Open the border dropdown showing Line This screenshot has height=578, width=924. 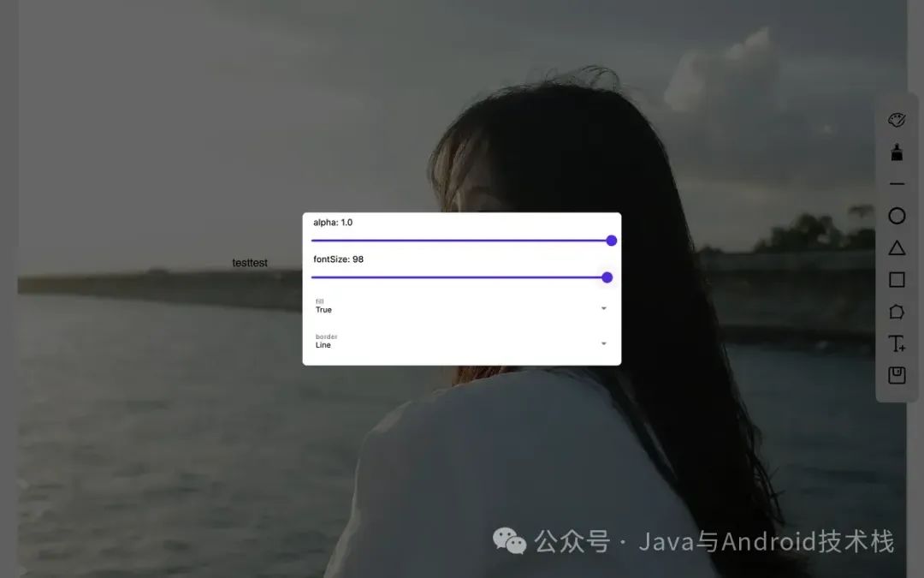(461, 342)
